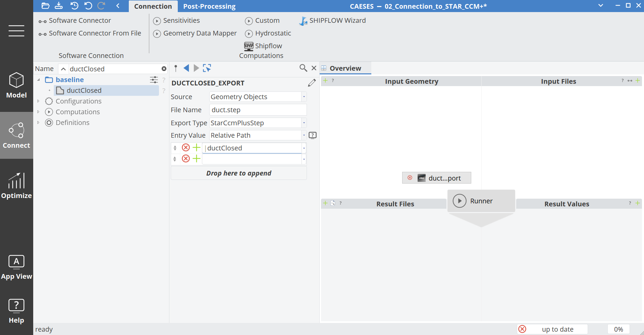The width and height of the screenshot is (644, 335).
Task: Click the document icon in Result Files header
Action: [x=333, y=203]
